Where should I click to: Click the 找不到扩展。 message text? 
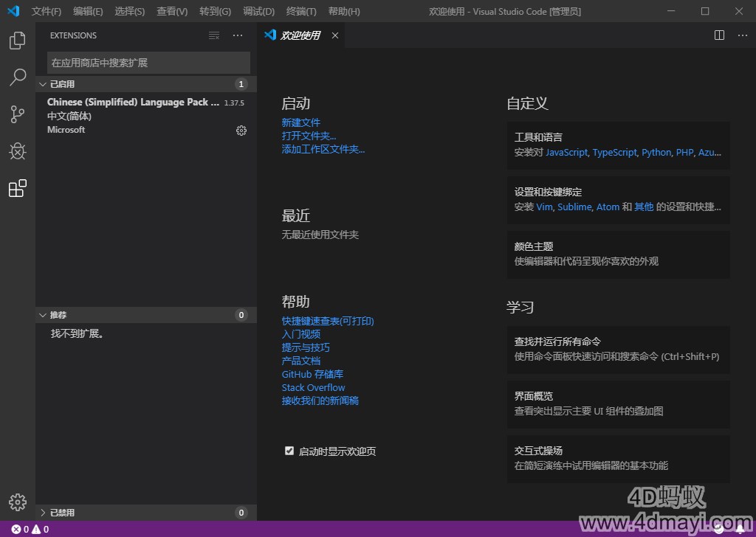pos(77,333)
